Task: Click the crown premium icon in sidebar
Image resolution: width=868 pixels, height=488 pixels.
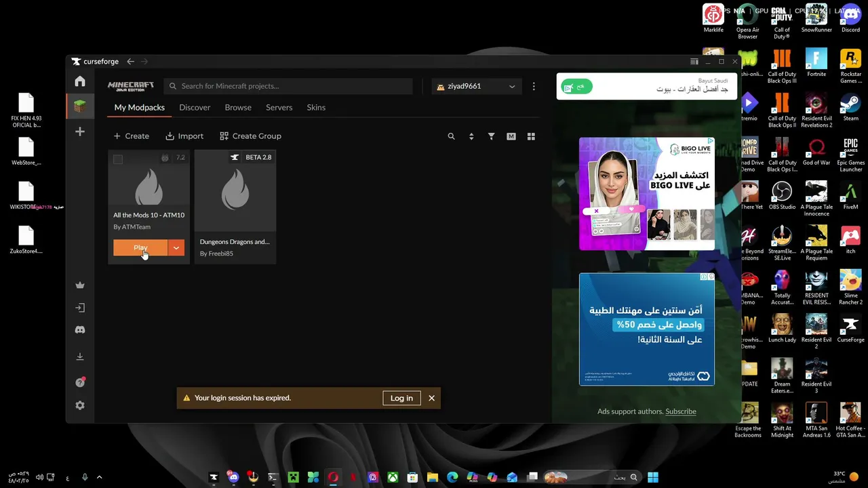Action: tap(80, 285)
